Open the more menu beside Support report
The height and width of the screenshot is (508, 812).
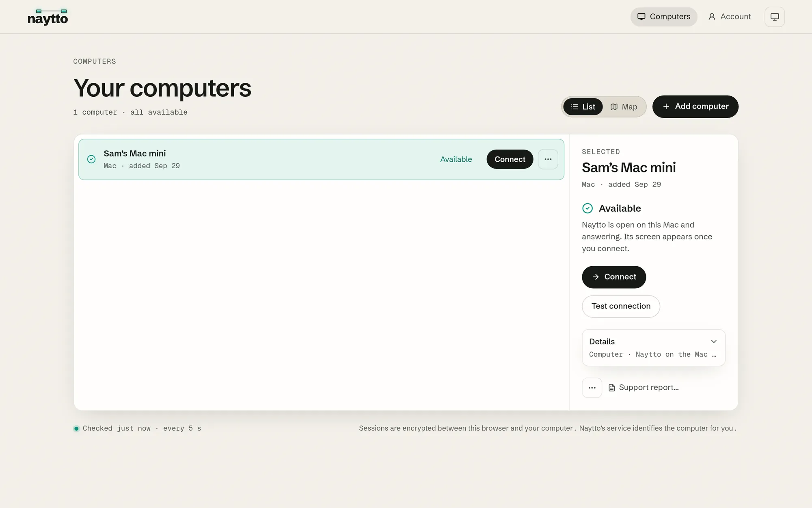click(x=592, y=388)
